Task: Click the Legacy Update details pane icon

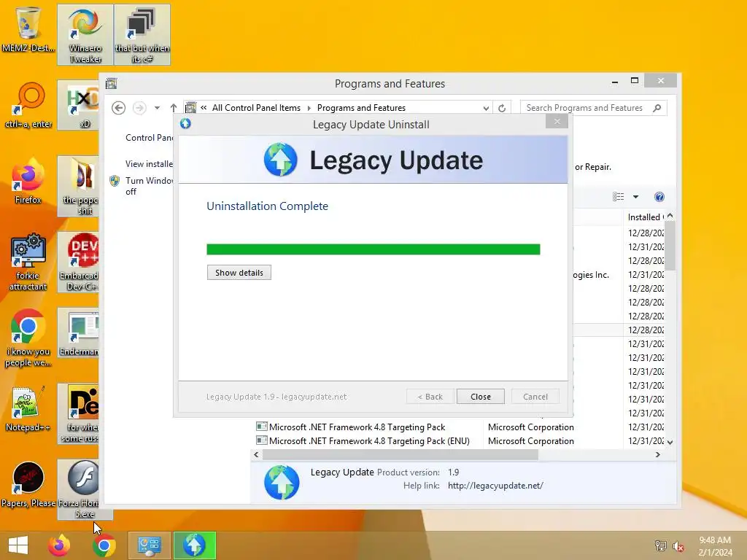Action: click(282, 482)
